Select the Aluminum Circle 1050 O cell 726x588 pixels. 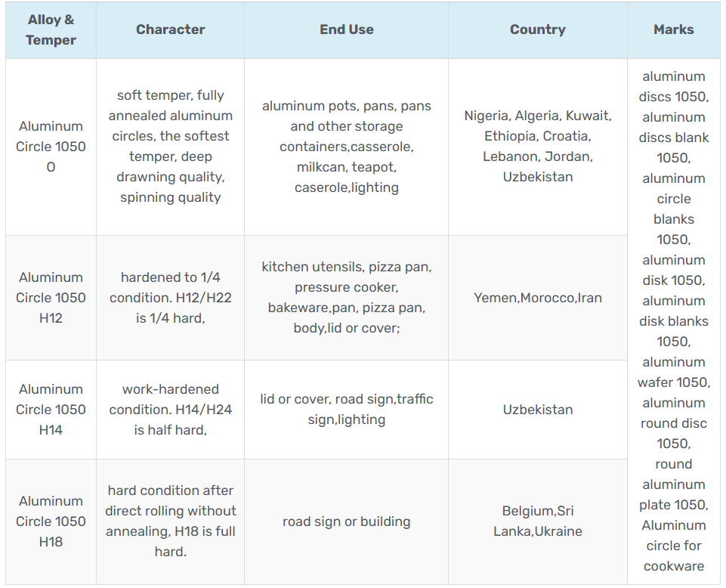click(x=51, y=147)
